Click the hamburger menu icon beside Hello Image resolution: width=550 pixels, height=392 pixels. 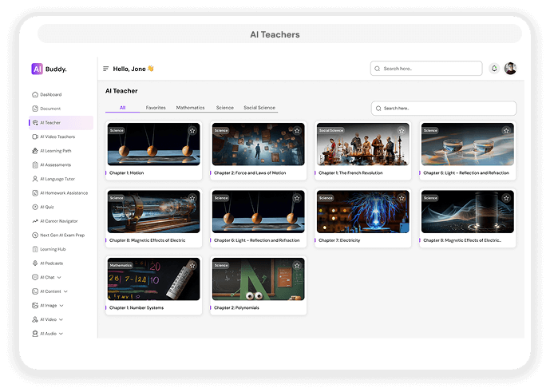pyautogui.click(x=105, y=69)
